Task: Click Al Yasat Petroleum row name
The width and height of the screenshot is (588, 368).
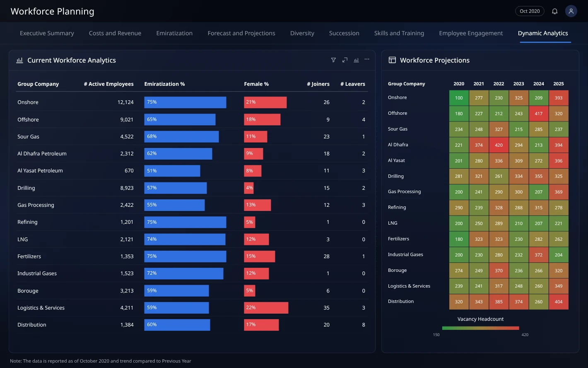Action: pyautogui.click(x=40, y=171)
